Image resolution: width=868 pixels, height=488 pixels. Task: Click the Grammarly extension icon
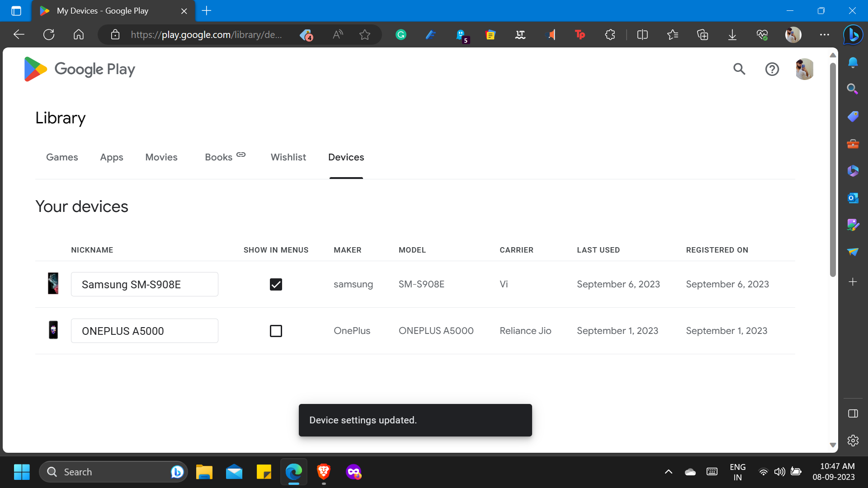click(401, 35)
